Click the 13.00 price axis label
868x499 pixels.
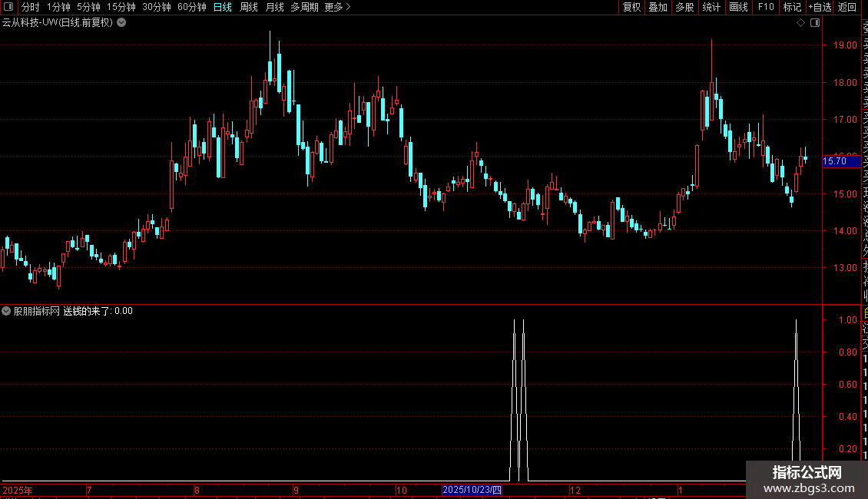[845, 268]
